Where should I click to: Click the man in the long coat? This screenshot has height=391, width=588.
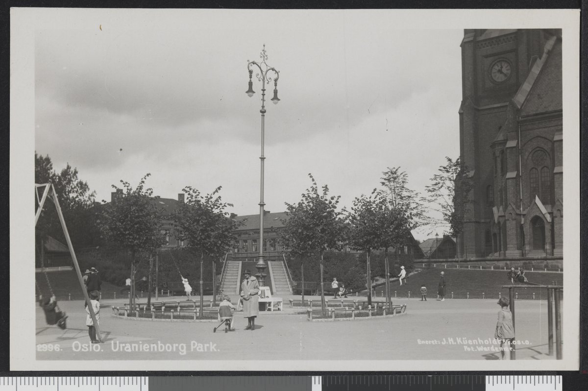(x=250, y=299)
